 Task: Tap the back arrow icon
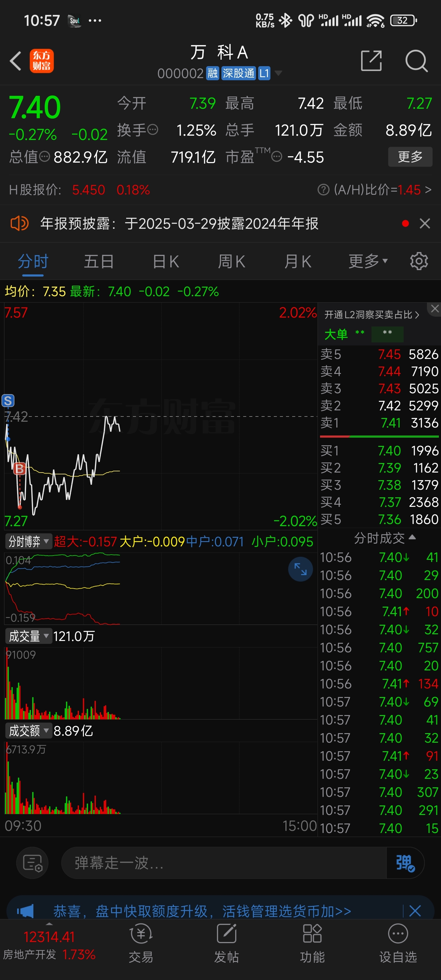(16, 61)
